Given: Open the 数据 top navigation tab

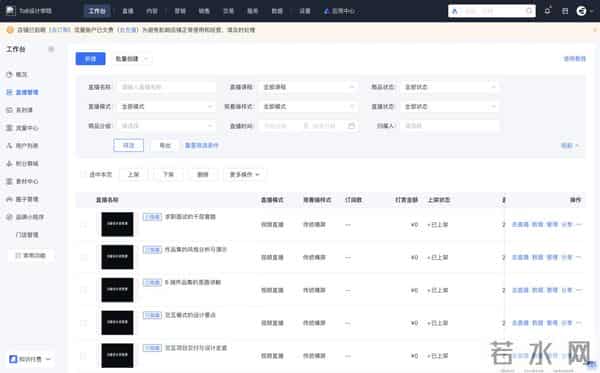Looking at the screenshot, I should 277,11.
